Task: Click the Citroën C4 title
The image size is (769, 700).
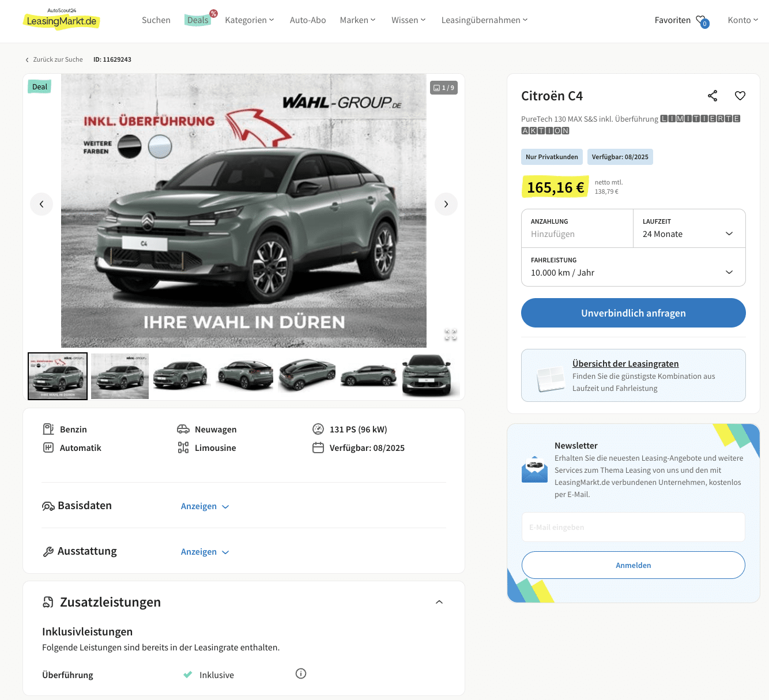Action: (x=552, y=96)
